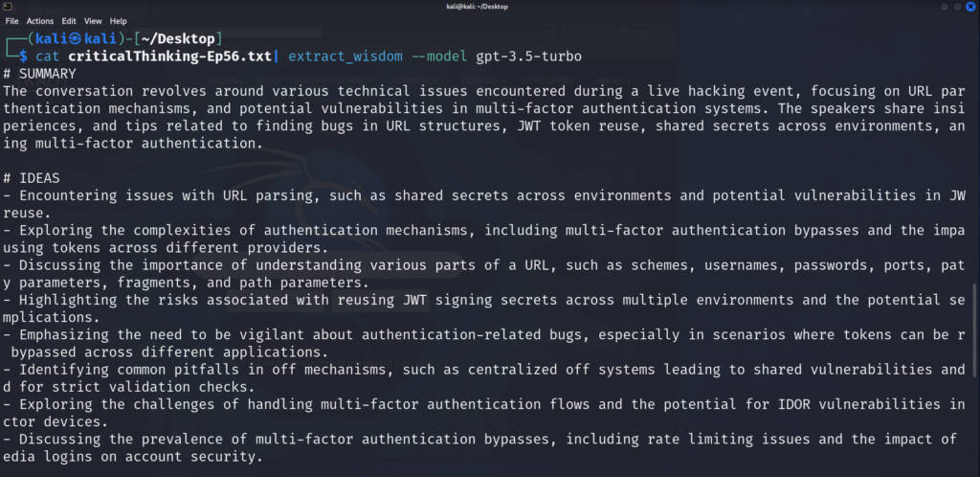The width and height of the screenshot is (980, 477).
Task: Click the cat command after the dollar prompt
Action: click(48, 57)
